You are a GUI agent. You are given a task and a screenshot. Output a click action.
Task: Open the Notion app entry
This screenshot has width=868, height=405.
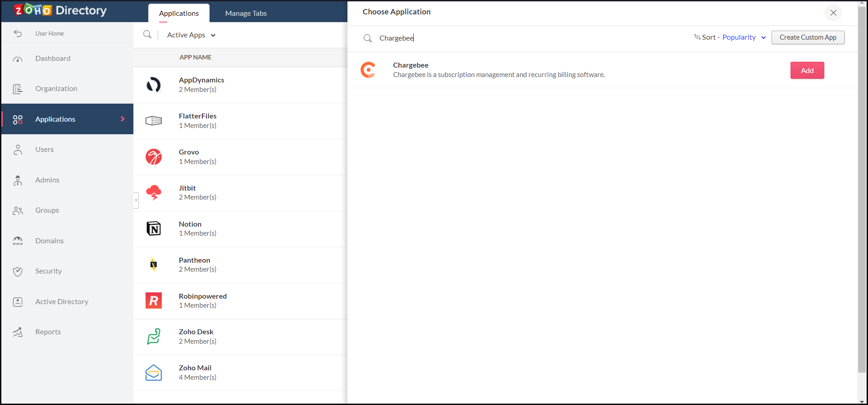[240, 229]
